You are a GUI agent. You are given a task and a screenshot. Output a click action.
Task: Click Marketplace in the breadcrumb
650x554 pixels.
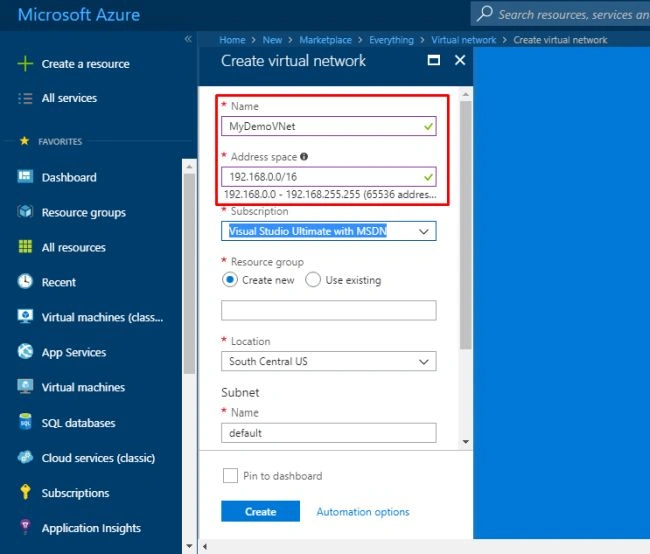click(x=325, y=40)
